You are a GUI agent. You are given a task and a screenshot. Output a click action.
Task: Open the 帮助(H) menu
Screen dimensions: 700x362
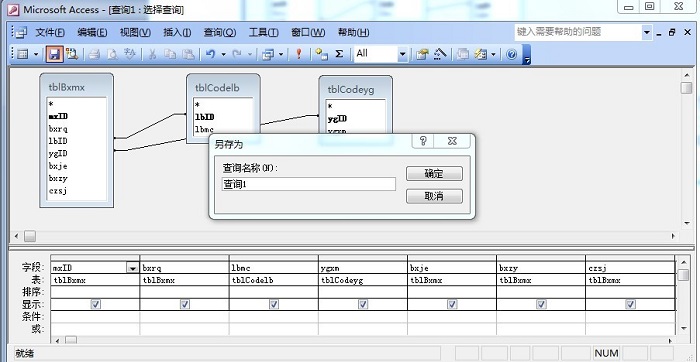point(353,32)
